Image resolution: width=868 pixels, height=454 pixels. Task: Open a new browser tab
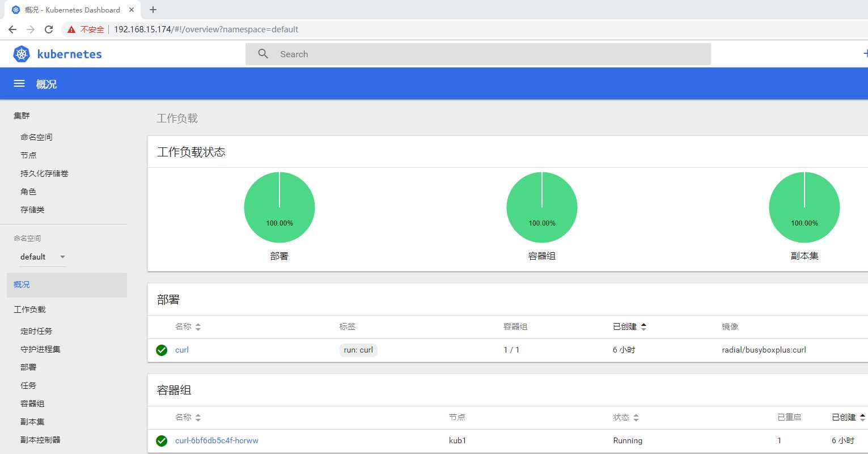click(153, 10)
